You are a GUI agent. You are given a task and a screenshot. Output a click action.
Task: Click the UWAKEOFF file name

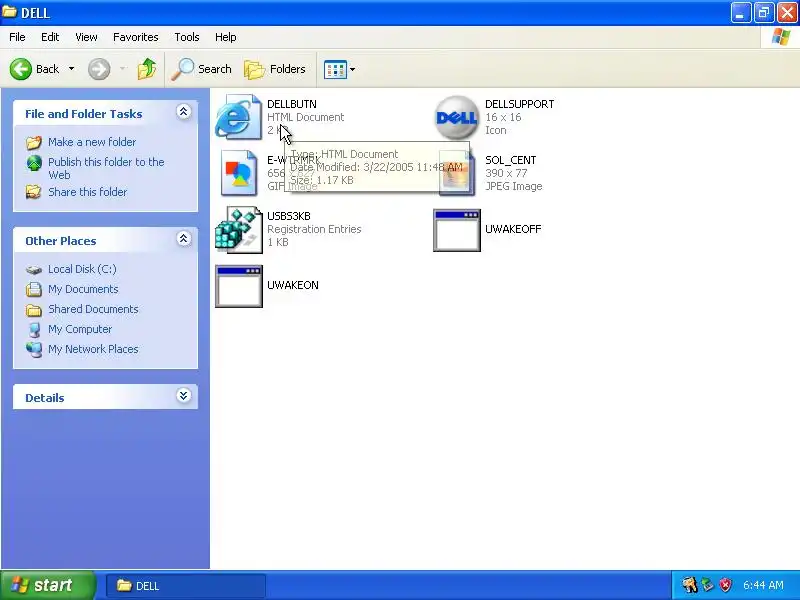click(513, 229)
